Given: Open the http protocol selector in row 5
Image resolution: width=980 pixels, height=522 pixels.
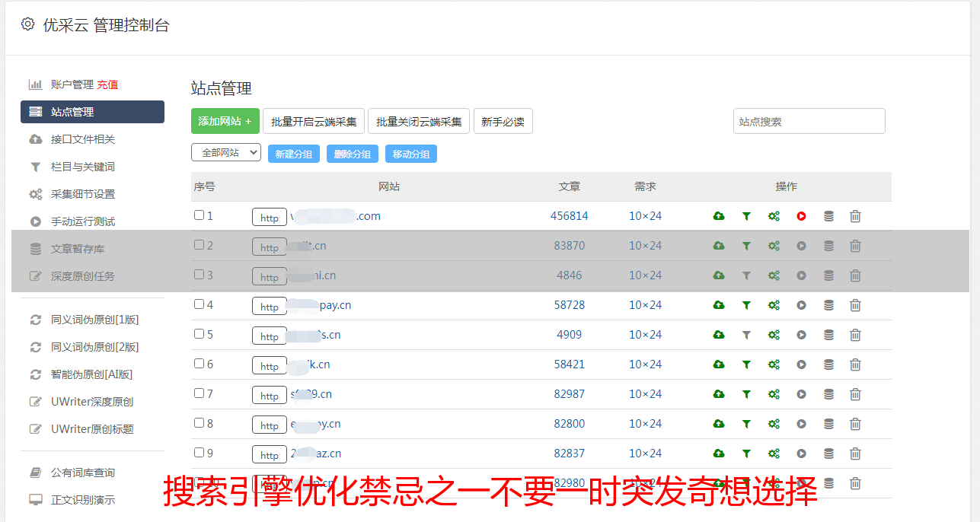Looking at the screenshot, I should pyautogui.click(x=270, y=336).
